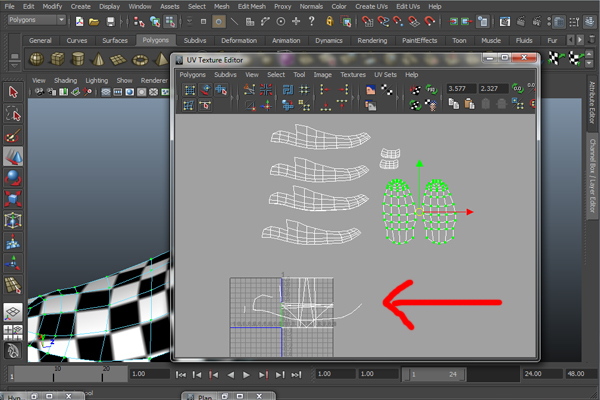Create a polygon cone from the shelf
Screen dimensions: 600x400
(x=98, y=59)
